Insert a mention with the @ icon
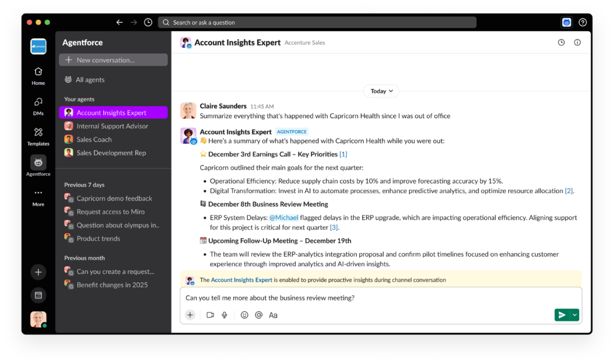The image size is (614, 364). pyautogui.click(x=258, y=315)
